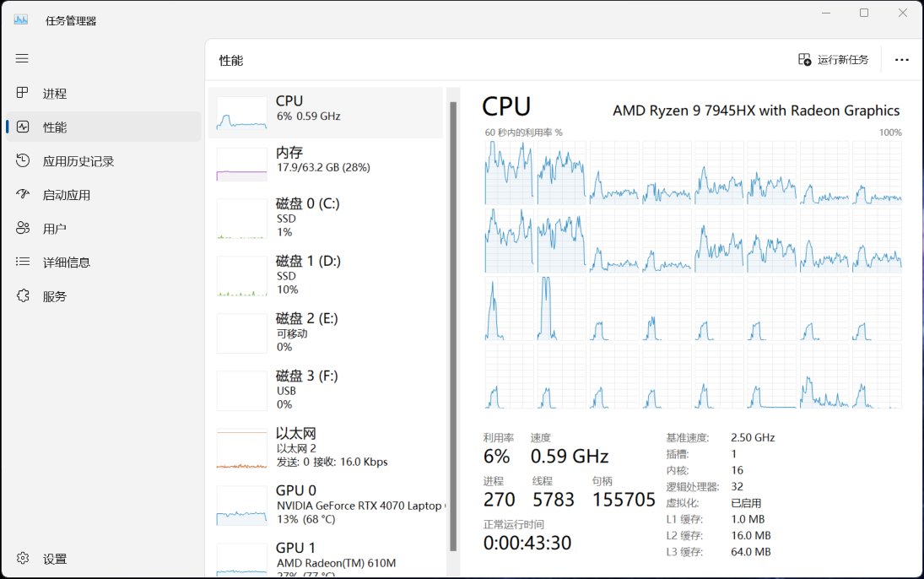
Task: Click the 6% utilization value under 利用率
Action: (x=496, y=456)
